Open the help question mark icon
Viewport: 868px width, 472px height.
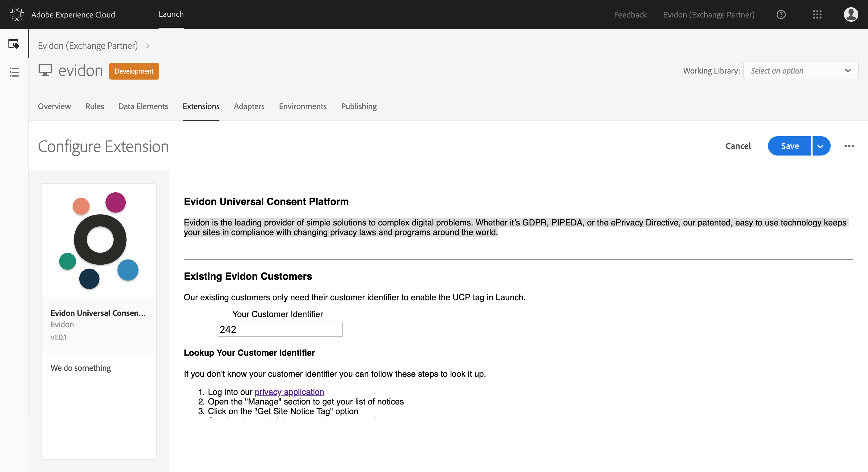click(781, 14)
